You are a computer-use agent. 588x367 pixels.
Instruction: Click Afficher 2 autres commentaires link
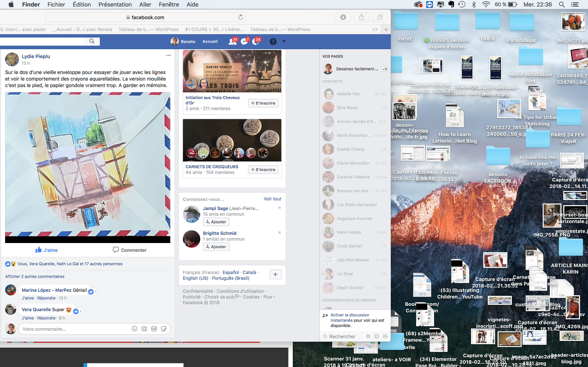(35, 276)
